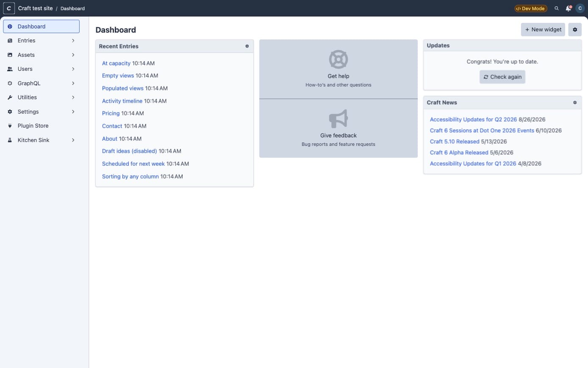The image size is (588, 368).
Task: Expand the Entries chevron in sidebar
Action: click(x=73, y=41)
